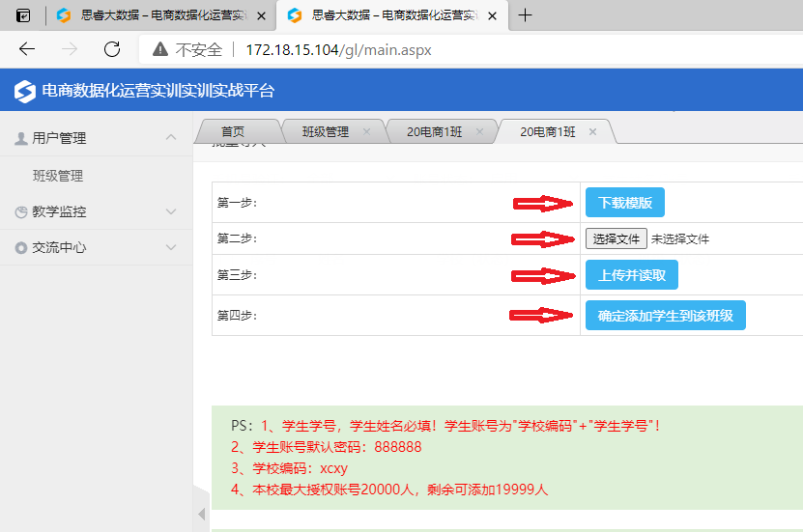
Task: Click 选择文件 to choose a file
Action: [616, 238]
